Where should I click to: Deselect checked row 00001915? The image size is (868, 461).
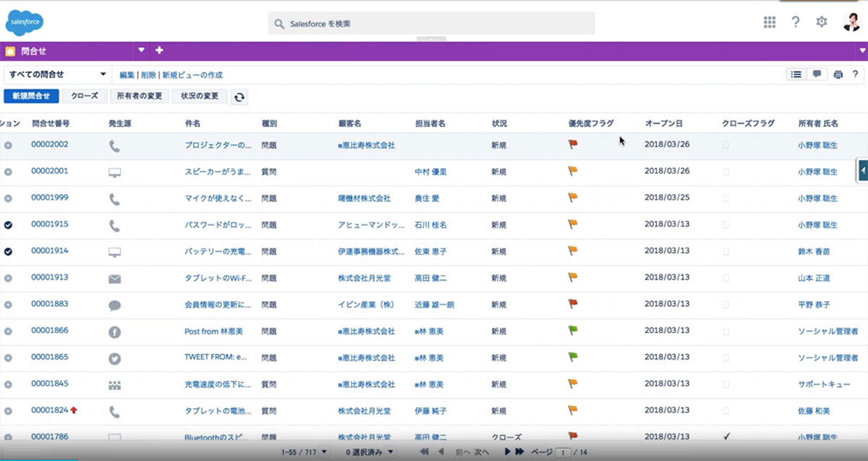(8, 225)
